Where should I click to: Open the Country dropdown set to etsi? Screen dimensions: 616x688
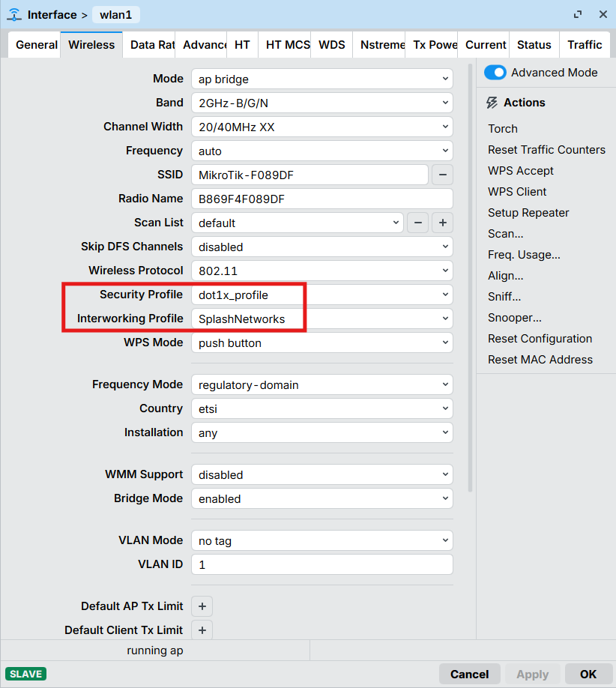click(321, 408)
